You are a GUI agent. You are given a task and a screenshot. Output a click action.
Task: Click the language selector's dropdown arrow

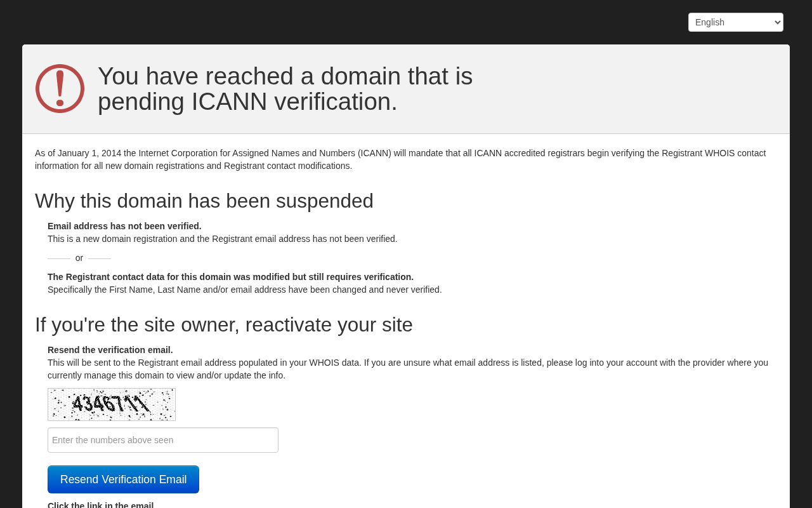point(778,22)
